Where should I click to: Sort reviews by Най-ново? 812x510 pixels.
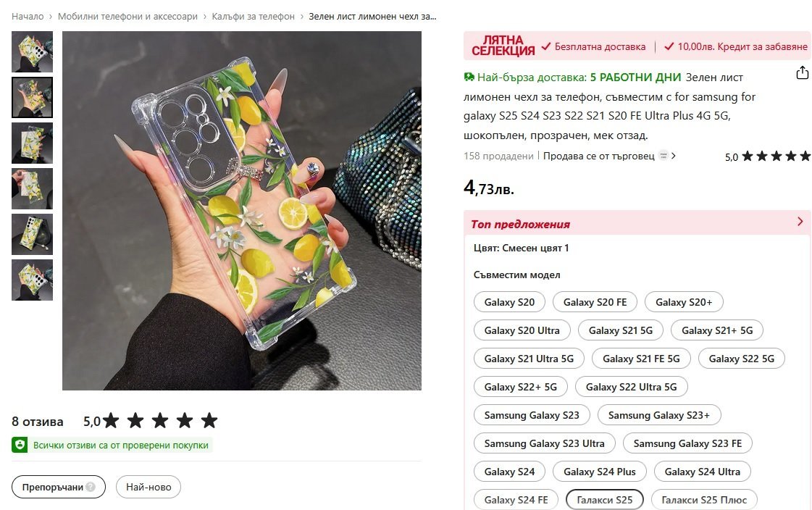point(148,488)
